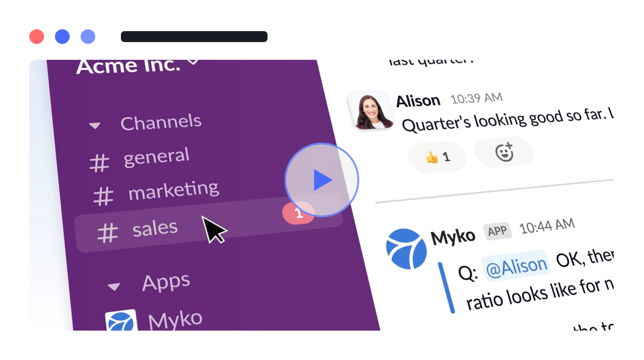Click the add reaction emoji icon
Viewport: 644px width, 360px height.
point(504,152)
